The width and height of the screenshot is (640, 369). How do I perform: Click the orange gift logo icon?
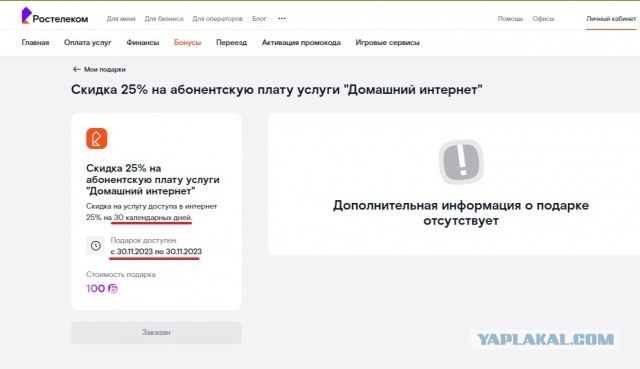pos(97,138)
